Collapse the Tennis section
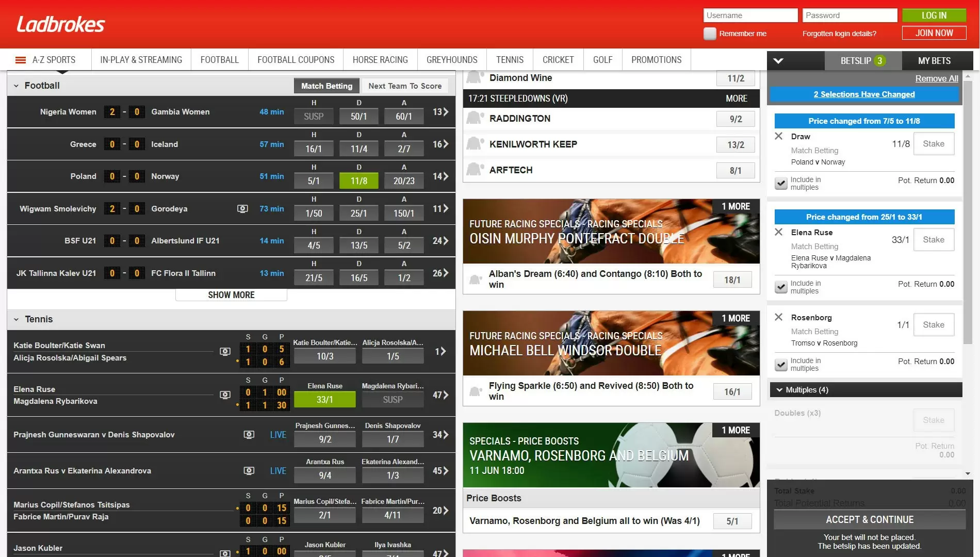Viewport: 980px width, 557px height. [16, 319]
